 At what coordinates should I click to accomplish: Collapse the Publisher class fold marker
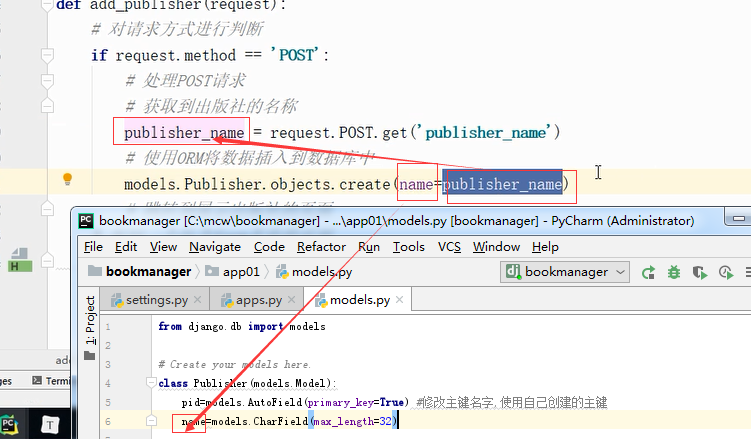(x=151, y=382)
